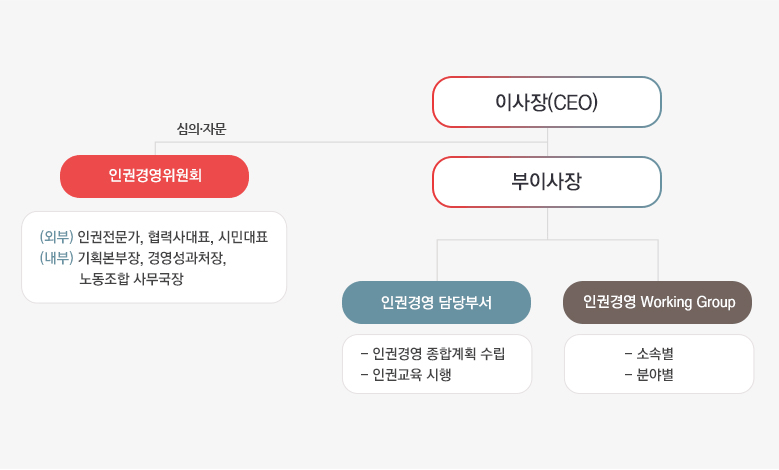The image size is (779, 470).
Task: Click the (내부) label text
Action: 57,257
